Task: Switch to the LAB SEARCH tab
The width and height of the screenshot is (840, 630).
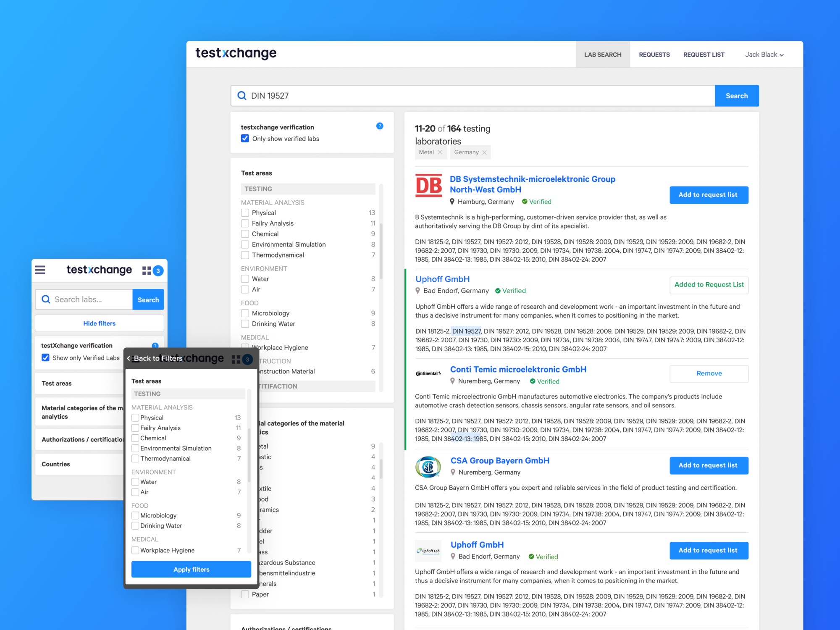Action: 603,55
